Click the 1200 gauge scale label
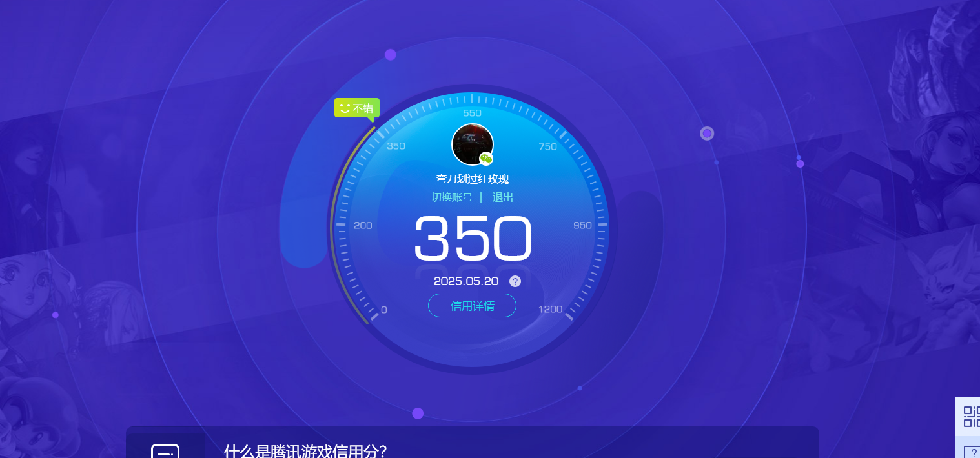This screenshot has height=458, width=980. (551, 309)
